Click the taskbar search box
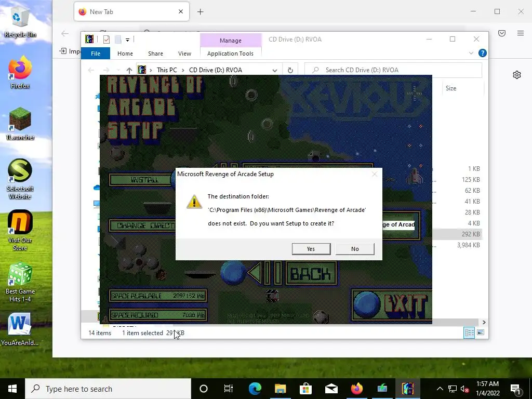Viewport: 532px width, 399px height. click(108, 389)
